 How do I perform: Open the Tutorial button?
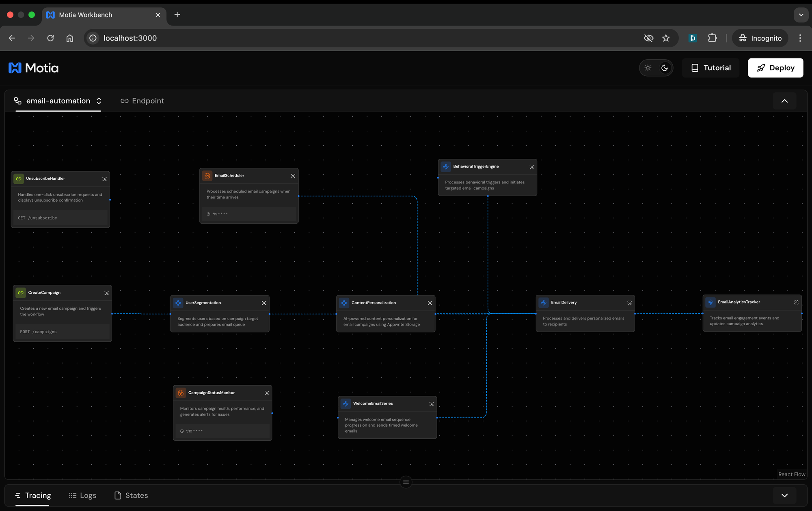pos(711,68)
